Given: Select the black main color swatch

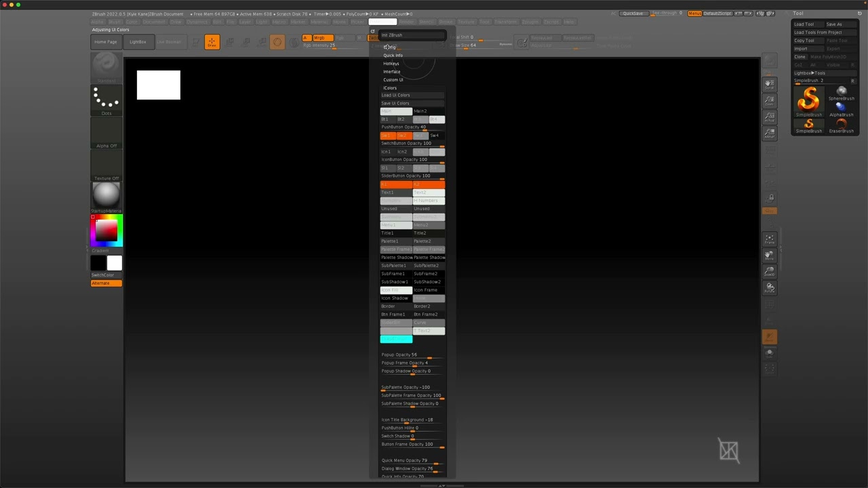Looking at the screenshot, I should [99, 263].
